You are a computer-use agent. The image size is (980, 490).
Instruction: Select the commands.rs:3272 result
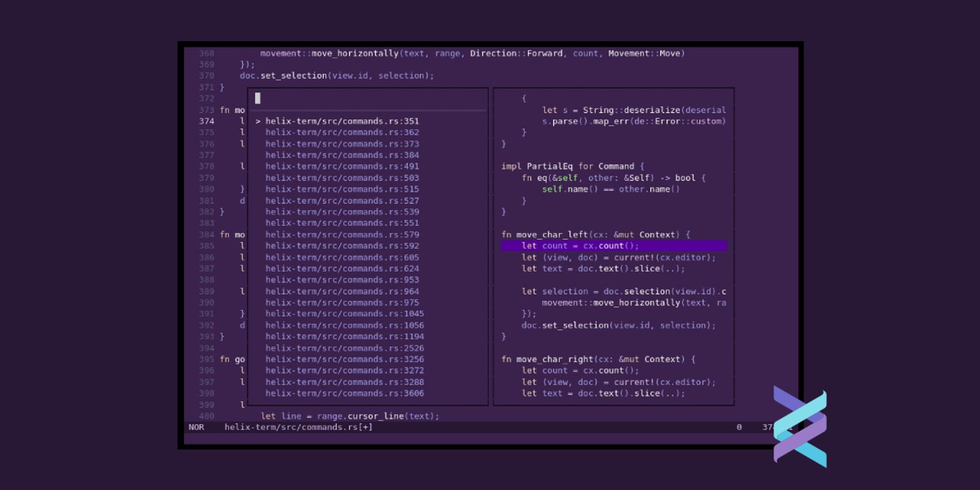pos(345,371)
